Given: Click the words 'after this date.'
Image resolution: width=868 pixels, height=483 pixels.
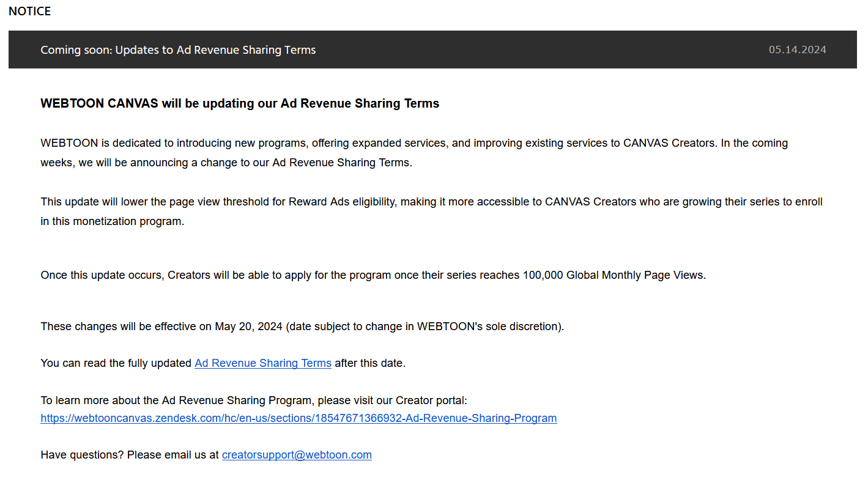Looking at the screenshot, I should (x=370, y=363).
